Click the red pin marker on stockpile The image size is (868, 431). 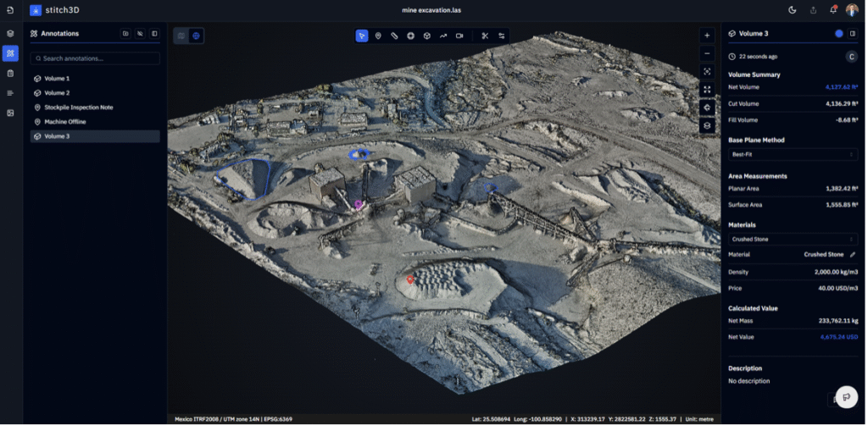pos(410,279)
